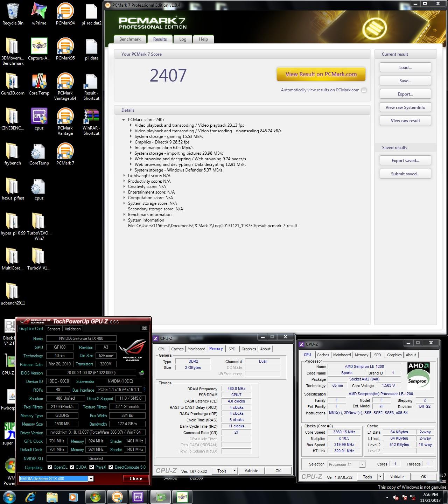
Task: Toggle the CUDA checkbox in GPU-Z
Action: (72, 467)
